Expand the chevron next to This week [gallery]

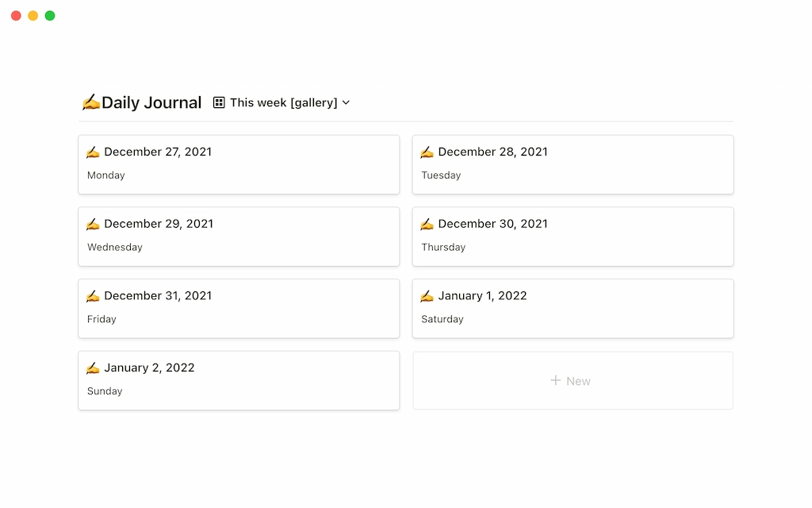[x=345, y=102]
